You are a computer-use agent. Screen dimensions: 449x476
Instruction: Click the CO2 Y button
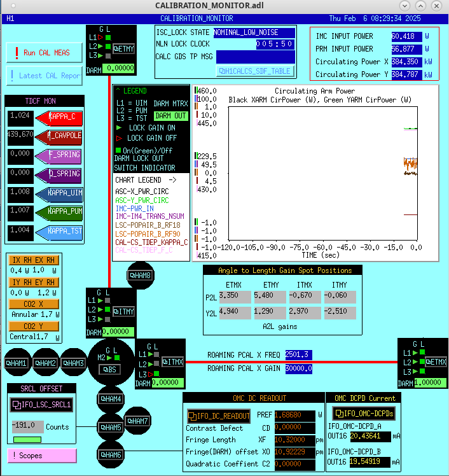[34, 326]
